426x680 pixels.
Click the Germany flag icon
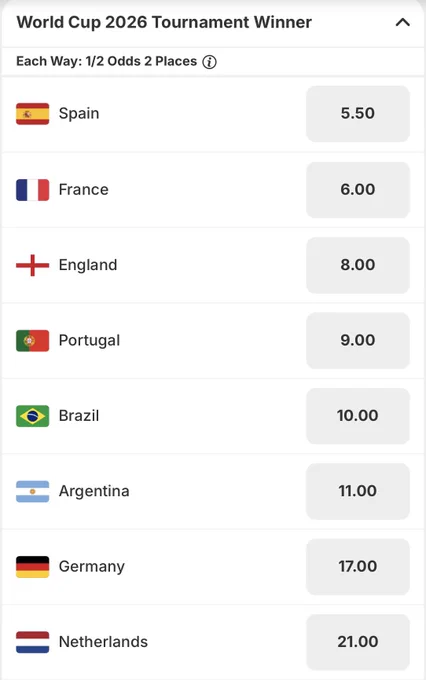click(x=33, y=567)
